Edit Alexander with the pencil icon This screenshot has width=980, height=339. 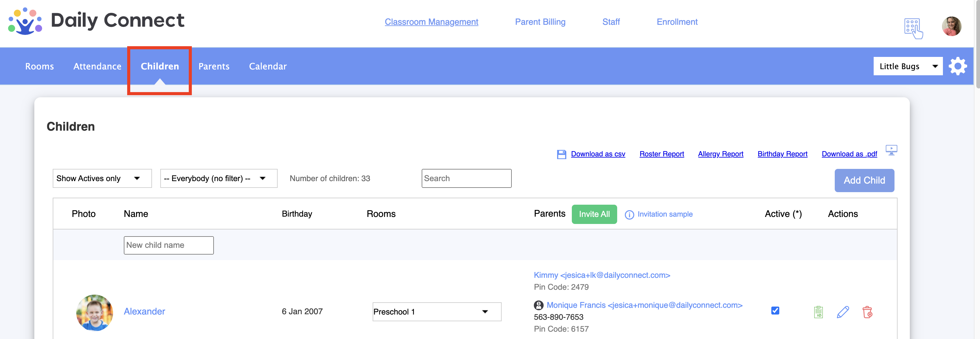[843, 312]
